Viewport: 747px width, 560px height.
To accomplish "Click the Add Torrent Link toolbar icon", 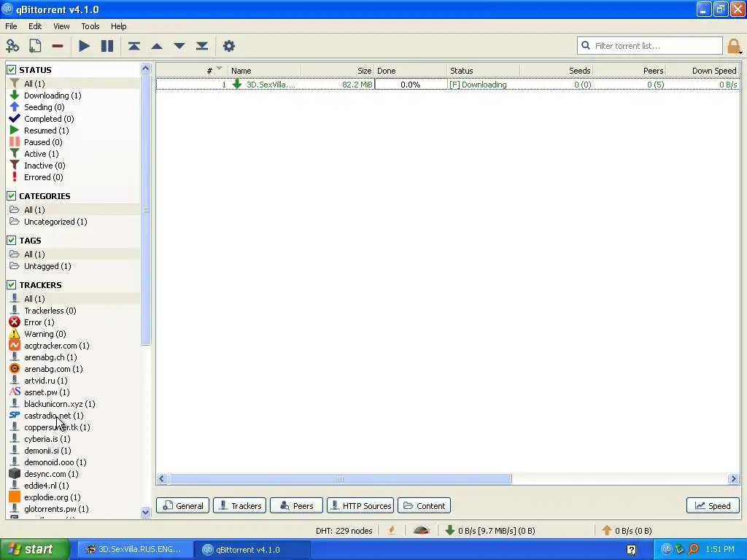I will (12, 46).
